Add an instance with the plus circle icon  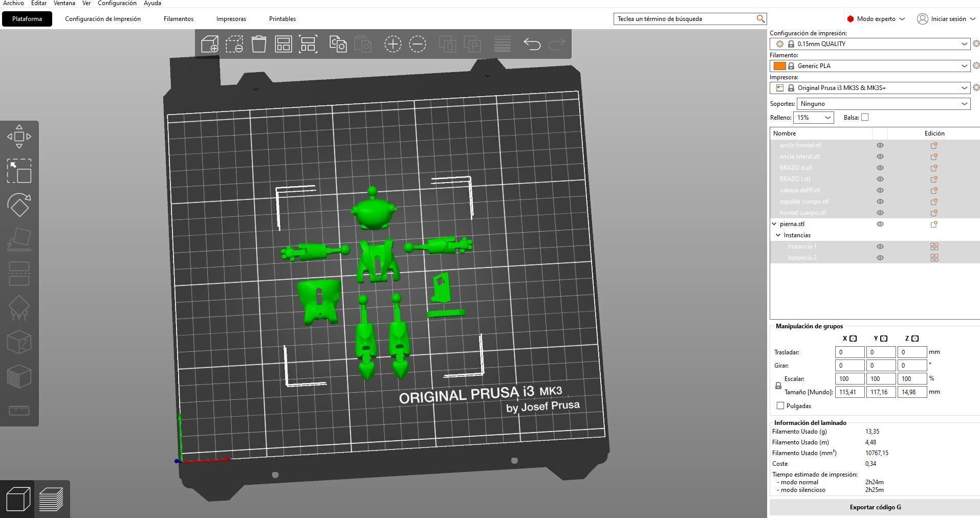[393, 44]
